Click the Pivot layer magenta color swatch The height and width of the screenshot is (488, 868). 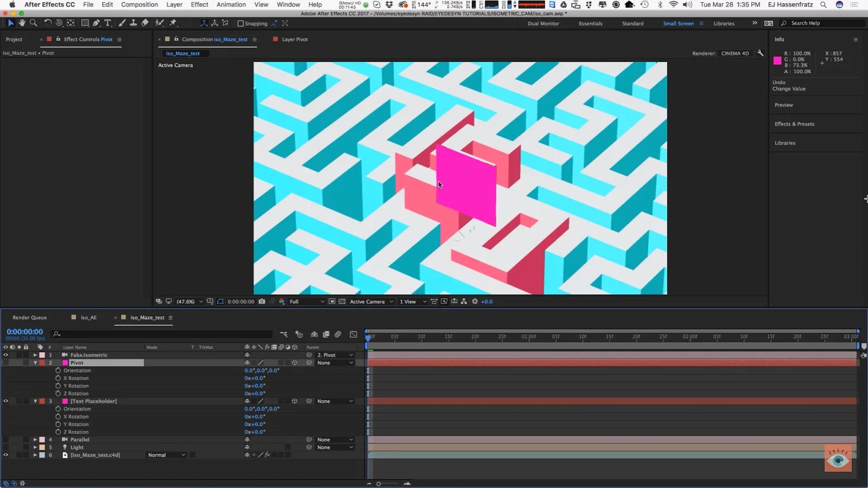[65, 363]
